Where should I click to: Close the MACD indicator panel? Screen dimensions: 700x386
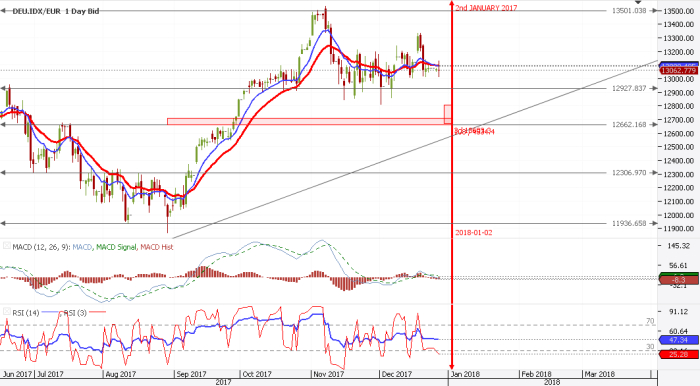(x=7, y=245)
